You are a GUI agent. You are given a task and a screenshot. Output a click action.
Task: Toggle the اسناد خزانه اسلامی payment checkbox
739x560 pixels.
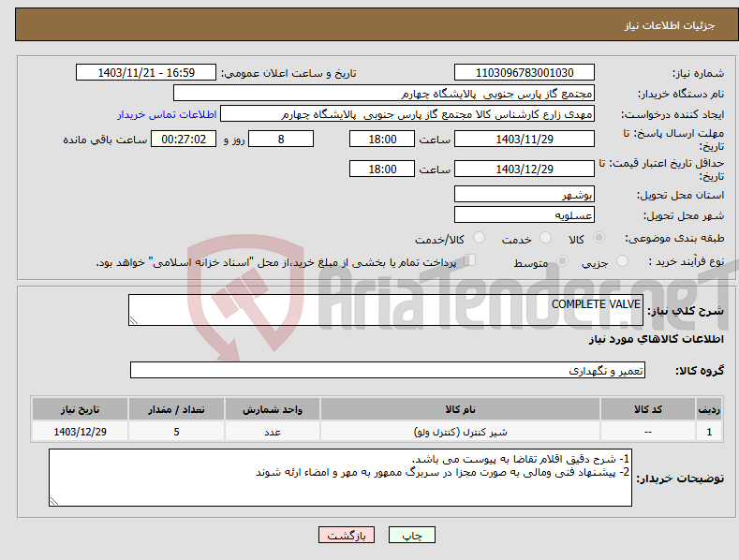click(470, 259)
